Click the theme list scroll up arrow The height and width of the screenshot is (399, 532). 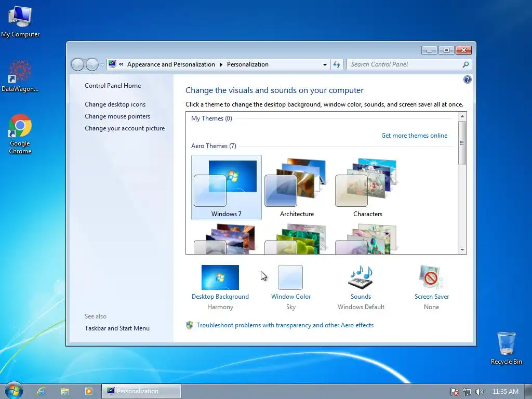(462, 116)
